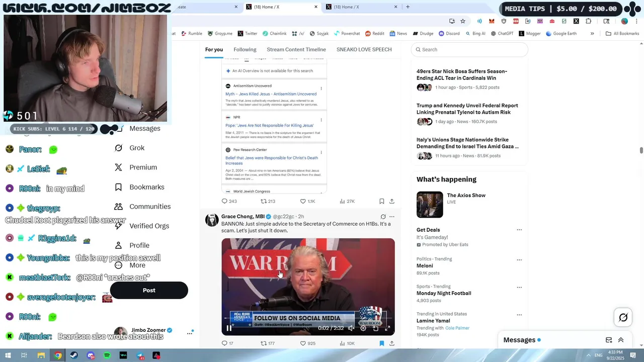Seek along the video progress bar
Screen dimensions: 644x362
point(308,318)
